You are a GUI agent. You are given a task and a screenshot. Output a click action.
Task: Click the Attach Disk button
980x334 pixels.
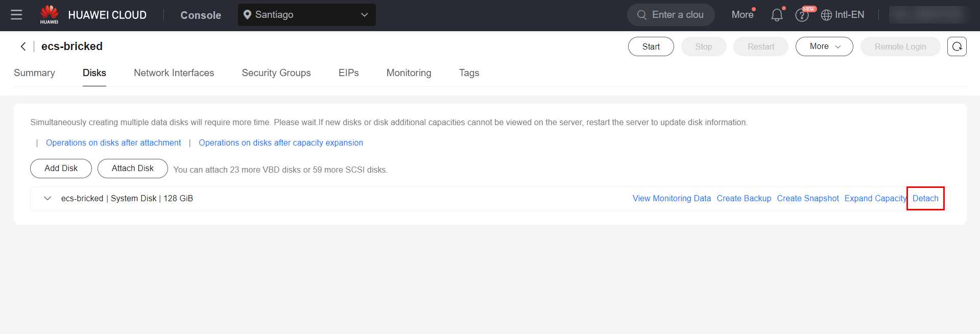[132, 169]
